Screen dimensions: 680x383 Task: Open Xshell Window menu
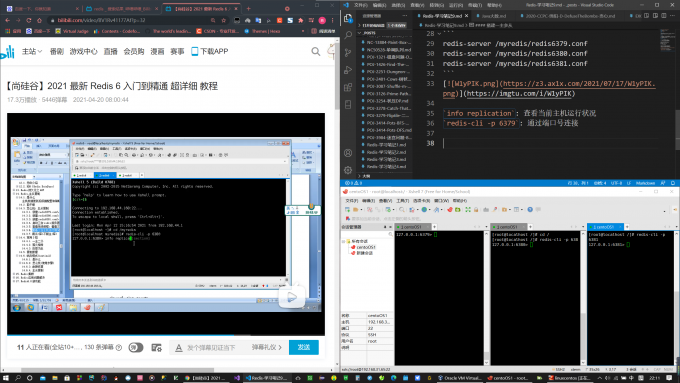[441, 201]
